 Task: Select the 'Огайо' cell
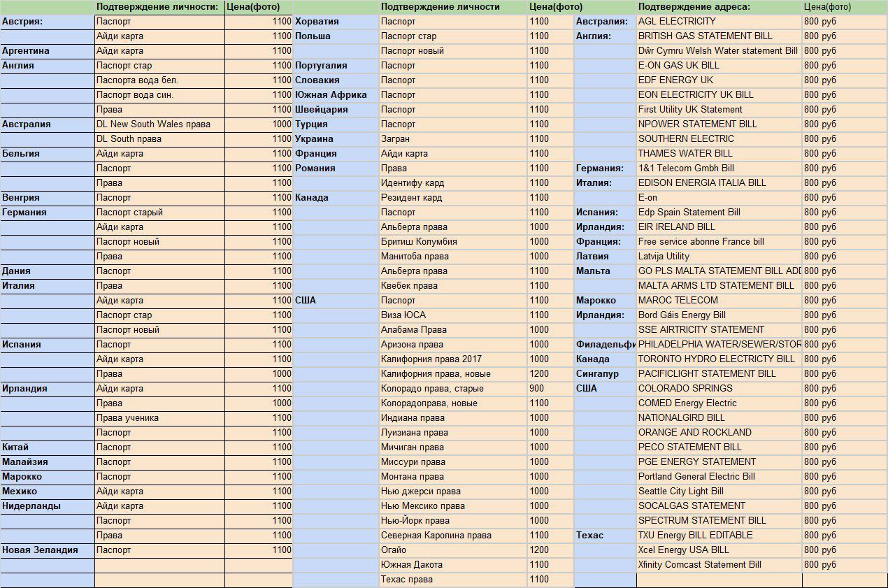(x=453, y=550)
